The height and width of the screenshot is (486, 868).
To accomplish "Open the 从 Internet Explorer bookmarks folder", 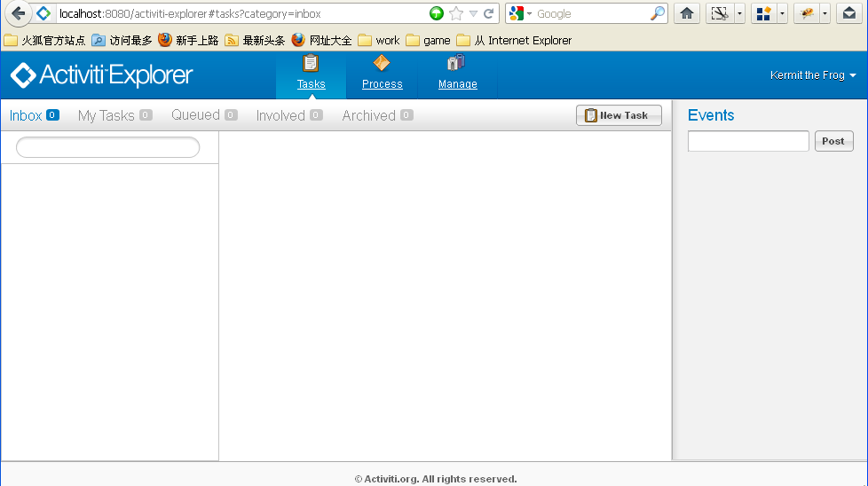I will coord(514,41).
